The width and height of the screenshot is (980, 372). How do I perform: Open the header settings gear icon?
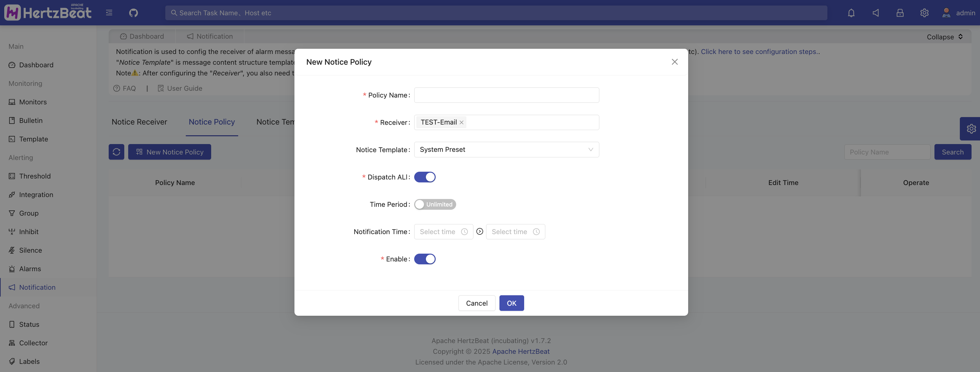click(x=924, y=13)
